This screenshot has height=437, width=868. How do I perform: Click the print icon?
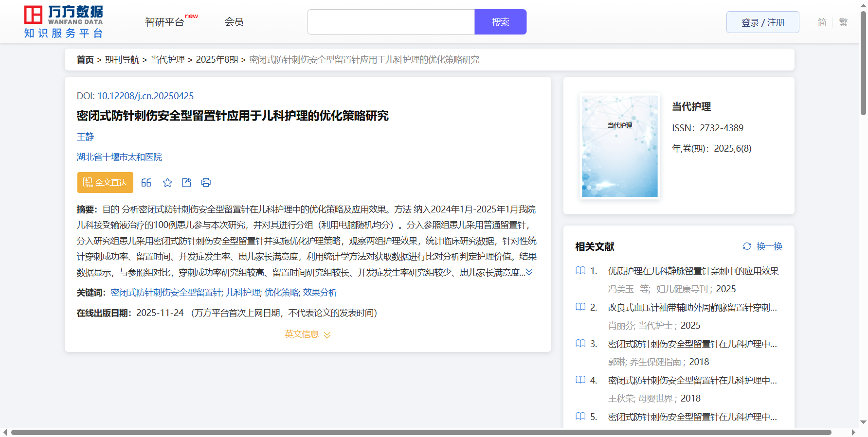[x=206, y=182]
